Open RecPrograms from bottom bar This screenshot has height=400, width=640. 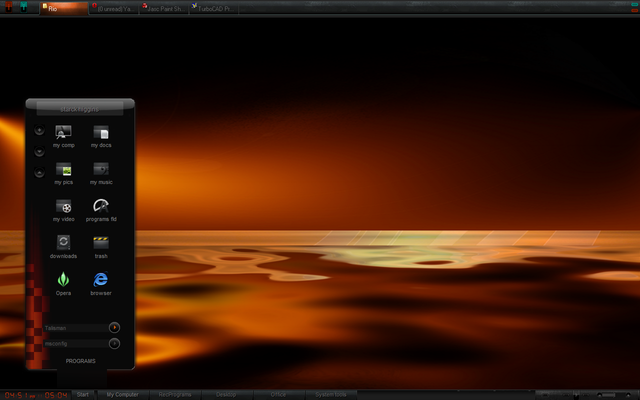[175, 395]
